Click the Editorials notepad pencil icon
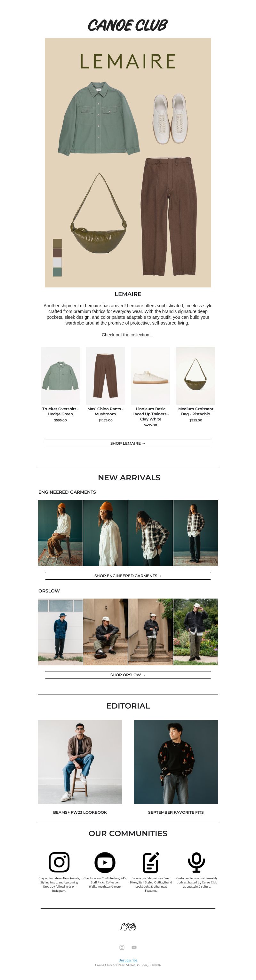Image resolution: width=256 pixels, height=980 pixels. pos(151,862)
